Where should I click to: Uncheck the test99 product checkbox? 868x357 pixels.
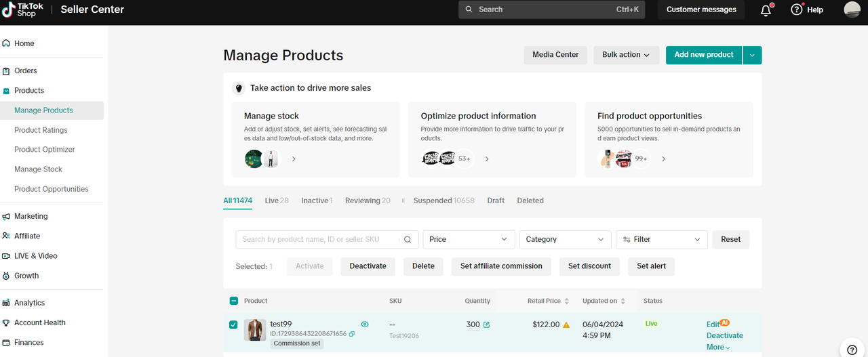click(x=233, y=325)
